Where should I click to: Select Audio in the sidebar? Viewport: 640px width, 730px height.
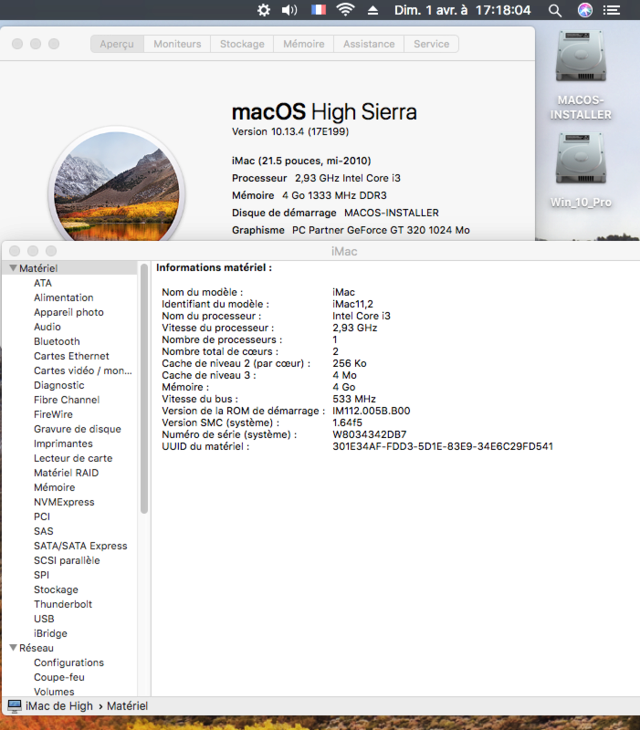[x=47, y=327]
